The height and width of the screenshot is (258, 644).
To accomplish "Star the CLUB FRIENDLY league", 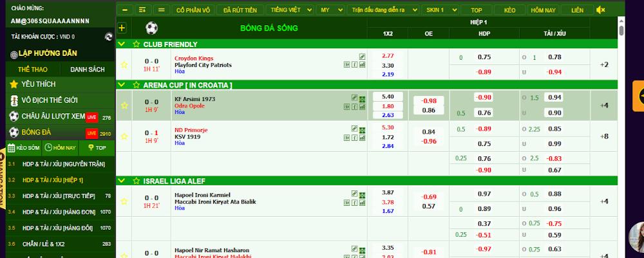I will [x=137, y=44].
